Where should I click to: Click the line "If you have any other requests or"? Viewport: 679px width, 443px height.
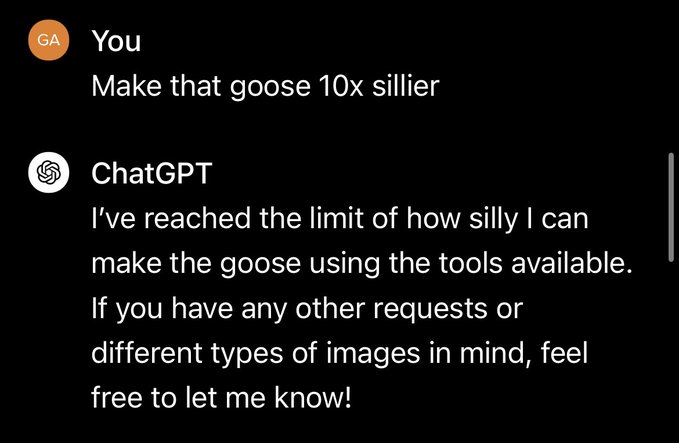tap(308, 309)
